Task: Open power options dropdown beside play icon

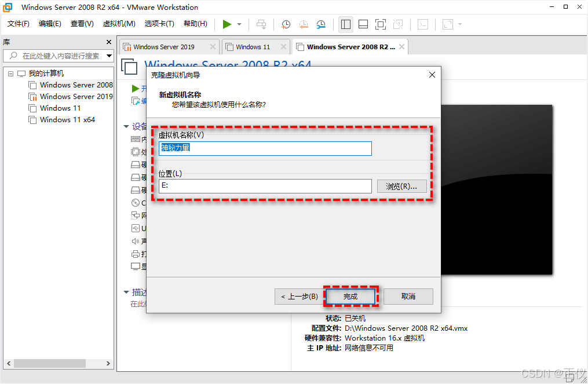Action: tap(239, 24)
